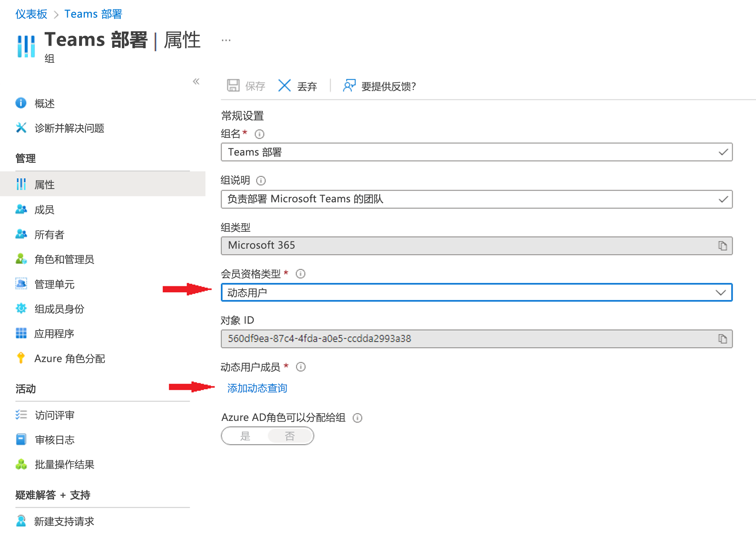Screen dimensions: 756x538
Task: Click the 角色和管理员 icon
Action: click(x=21, y=259)
